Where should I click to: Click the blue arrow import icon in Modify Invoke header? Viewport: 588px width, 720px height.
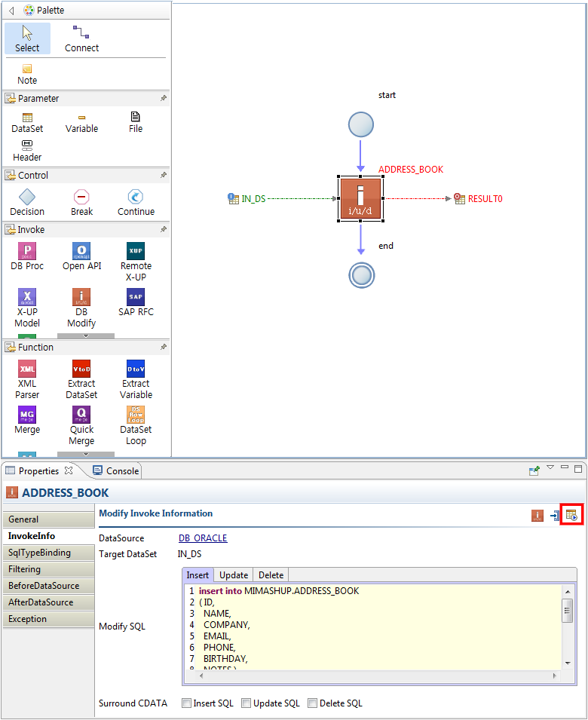(555, 516)
